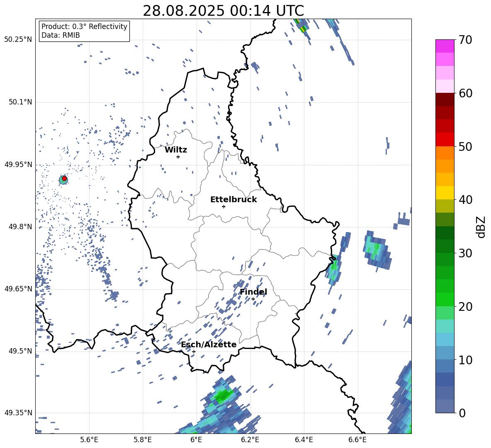Click the colorbar 70 tick label
The image size is (491, 448).
pyautogui.click(x=466, y=40)
